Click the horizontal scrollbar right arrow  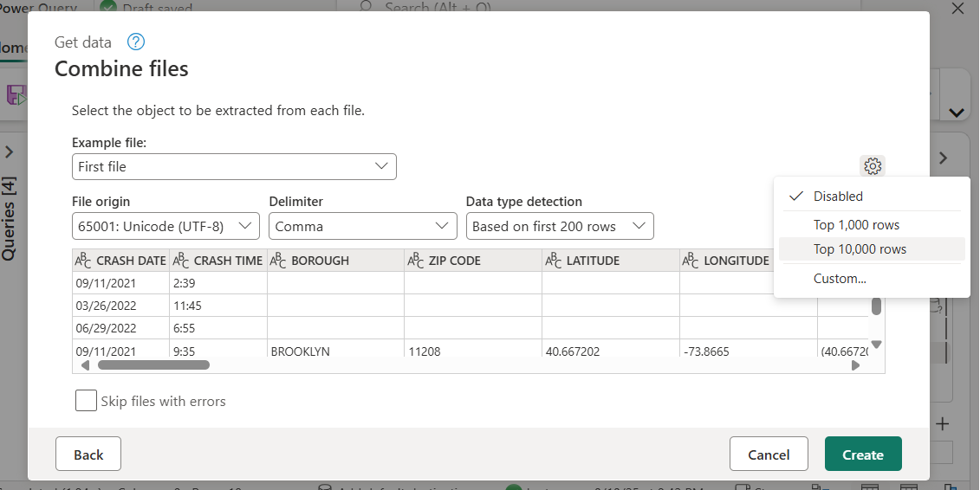(855, 365)
